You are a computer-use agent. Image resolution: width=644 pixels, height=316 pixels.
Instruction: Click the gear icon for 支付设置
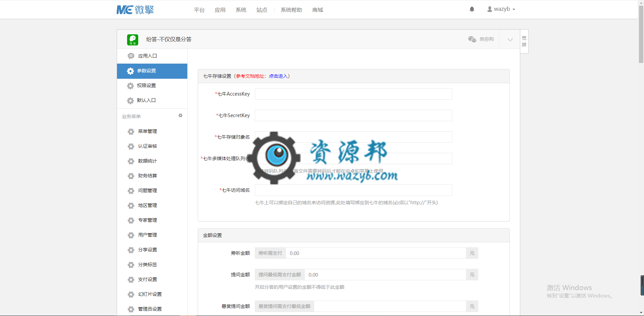coord(131,280)
